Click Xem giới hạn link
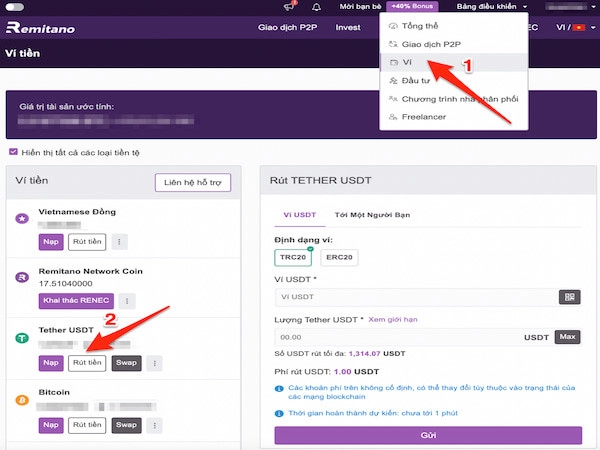The width and height of the screenshot is (600, 450). [x=393, y=320]
